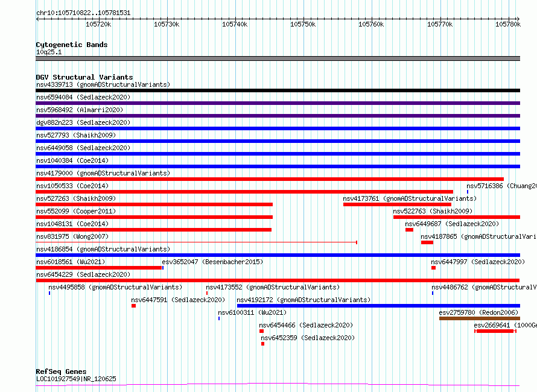The height and width of the screenshot is (392, 537).
Task: Click the brown esv2759780 variant bar
Action: pyautogui.click(x=480, y=318)
